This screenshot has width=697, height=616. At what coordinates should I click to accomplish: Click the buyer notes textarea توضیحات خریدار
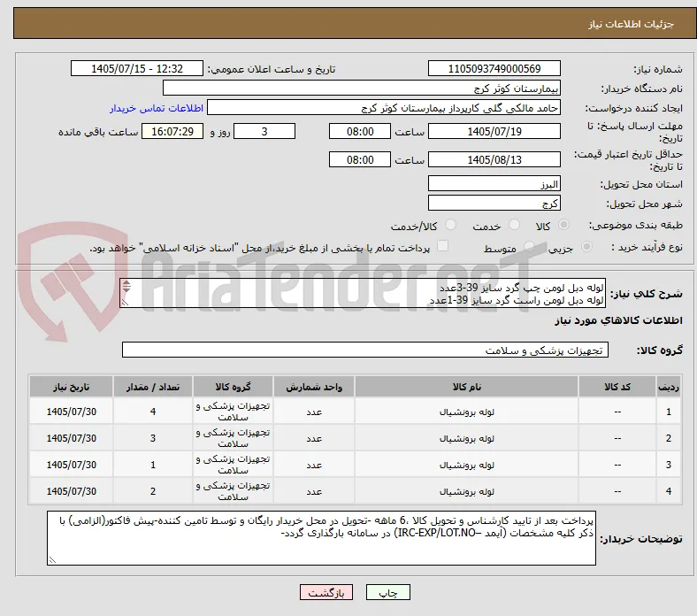pyautogui.click(x=321, y=538)
